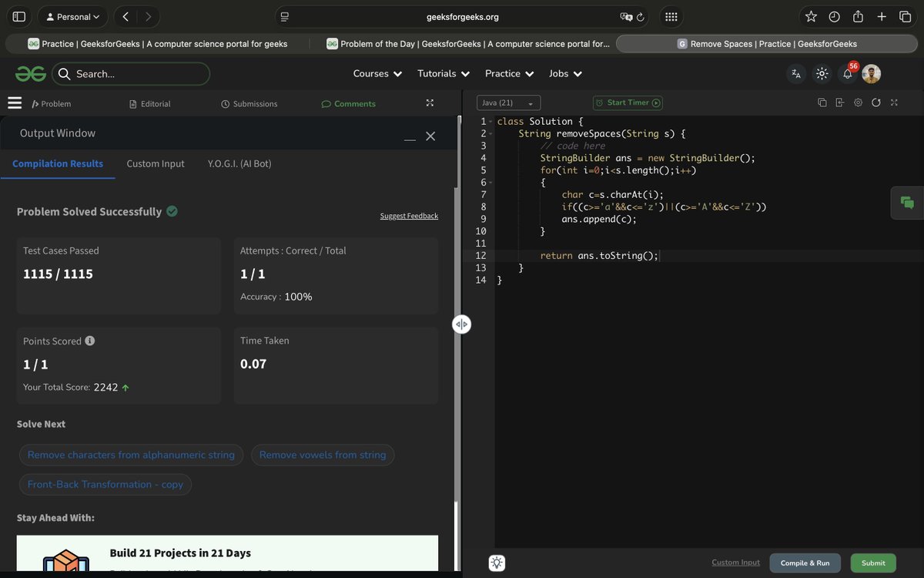Open Remove vowels from string problem

[323, 455]
